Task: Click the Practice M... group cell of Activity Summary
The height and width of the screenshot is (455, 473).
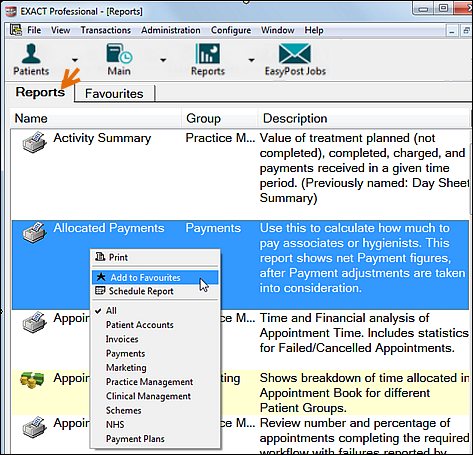Action: pos(220,138)
